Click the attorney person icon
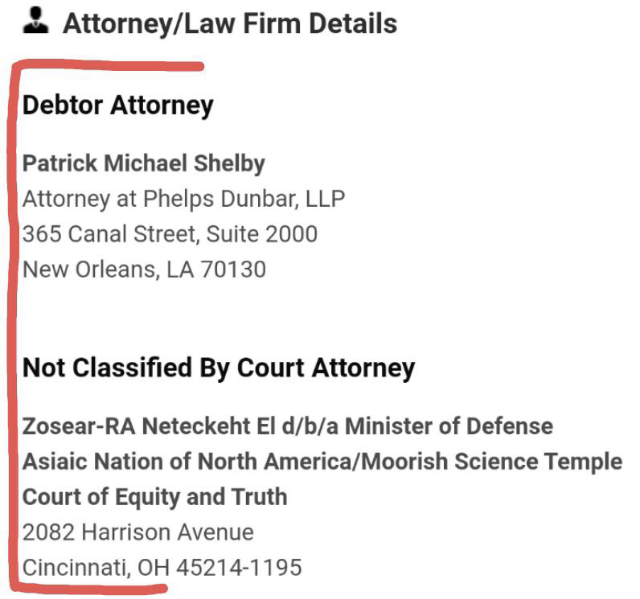This screenshot has height=599, width=640. click(x=36, y=20)
